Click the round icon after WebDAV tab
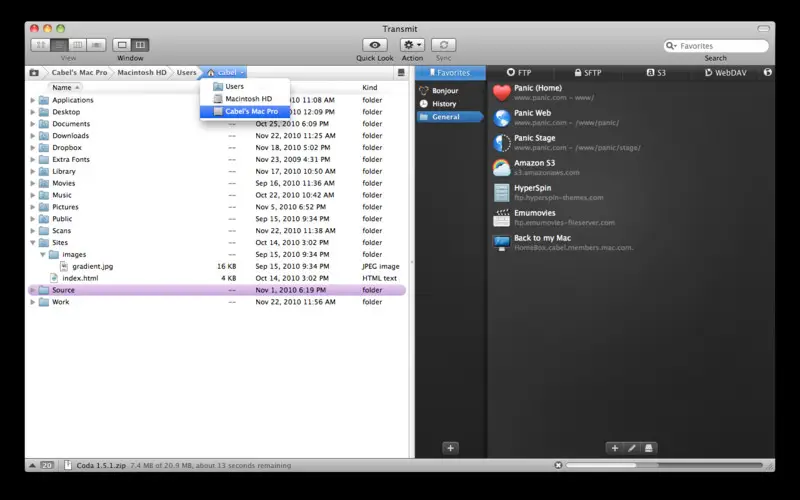 (x=767, y=72)
